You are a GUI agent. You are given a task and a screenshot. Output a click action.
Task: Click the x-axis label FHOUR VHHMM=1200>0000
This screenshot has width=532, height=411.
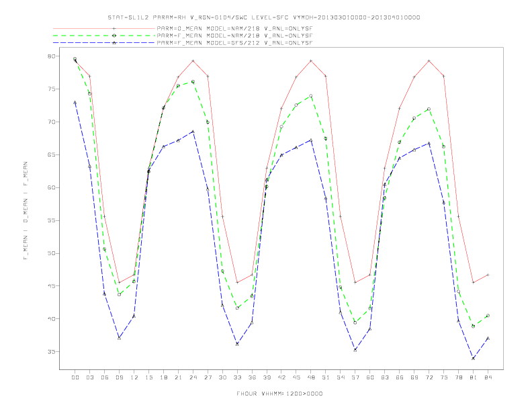pos(279,394)
